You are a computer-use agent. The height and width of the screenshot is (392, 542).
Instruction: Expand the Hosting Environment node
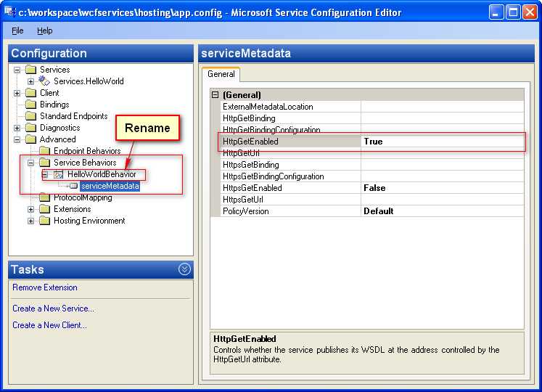pyautogui.click(x=30, y=221)
